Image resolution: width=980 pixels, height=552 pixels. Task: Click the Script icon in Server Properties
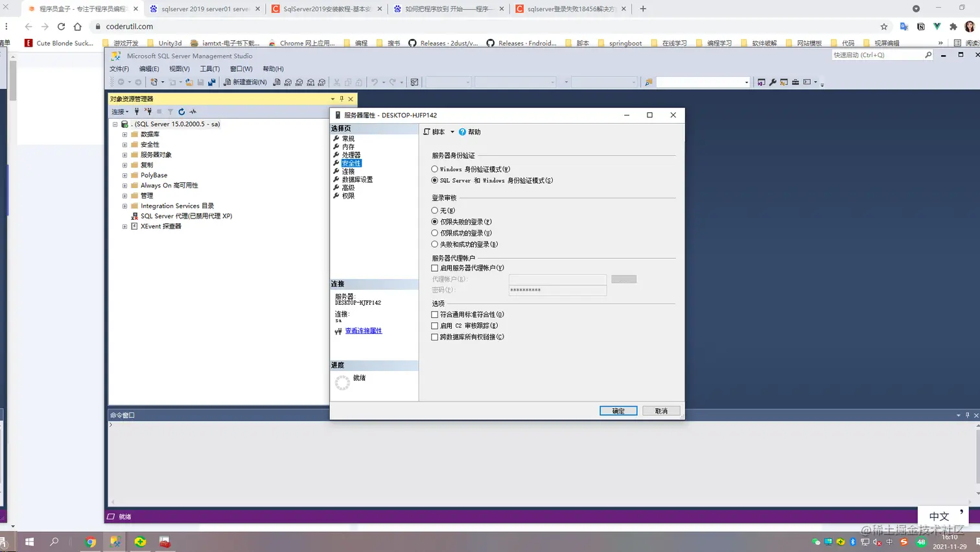point(427,132)
